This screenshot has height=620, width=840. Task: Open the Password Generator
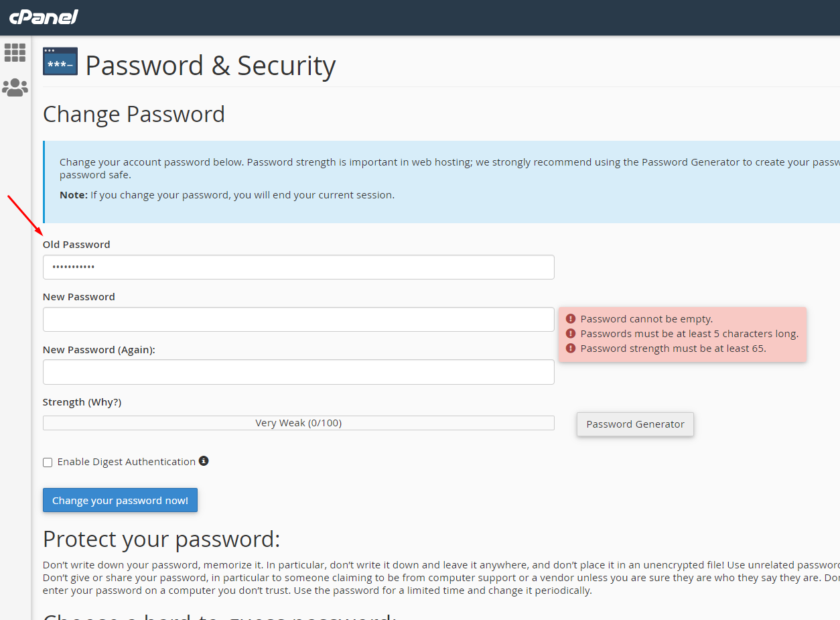[634, 424]
